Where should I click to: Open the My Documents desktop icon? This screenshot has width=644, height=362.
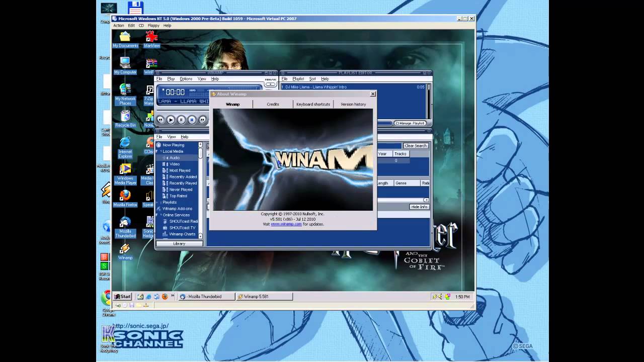[125, 39]
